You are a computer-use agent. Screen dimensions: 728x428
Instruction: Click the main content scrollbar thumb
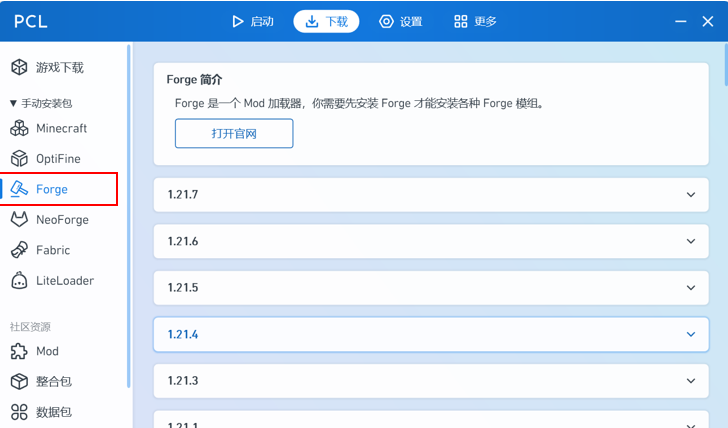(726, 65)
